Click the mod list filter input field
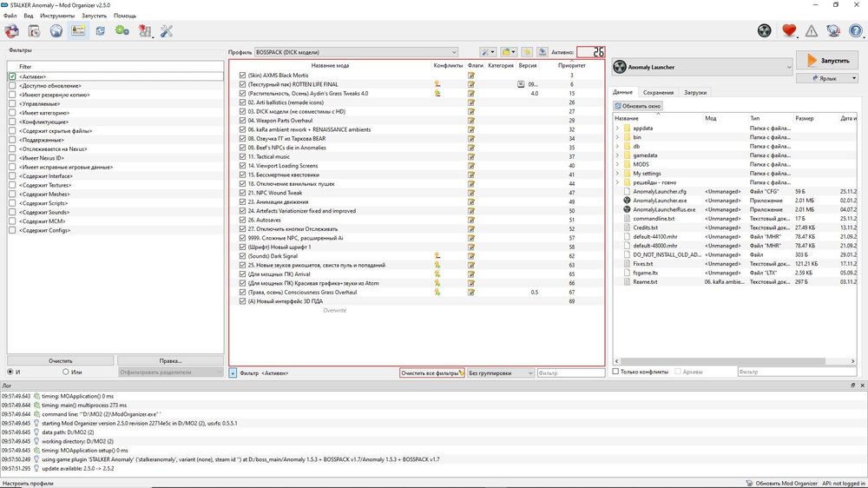The image size is (868, 488). (x=570, y=373)
